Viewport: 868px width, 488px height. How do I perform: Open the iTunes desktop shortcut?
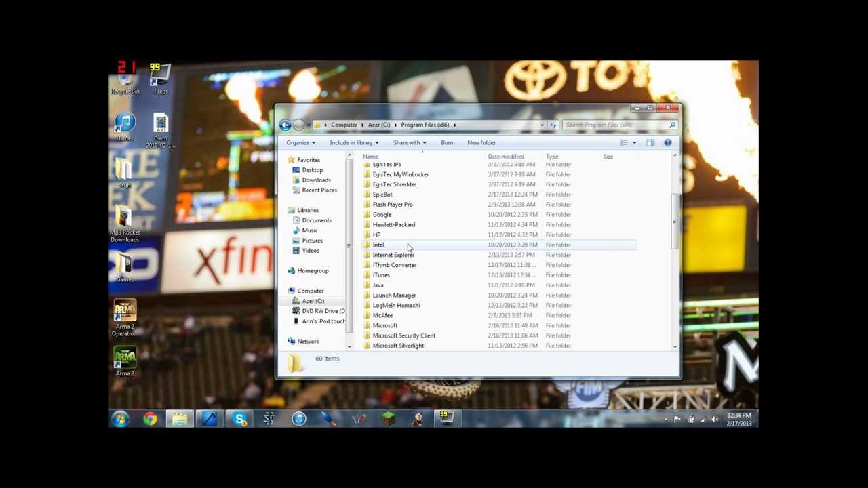[125, 127]
